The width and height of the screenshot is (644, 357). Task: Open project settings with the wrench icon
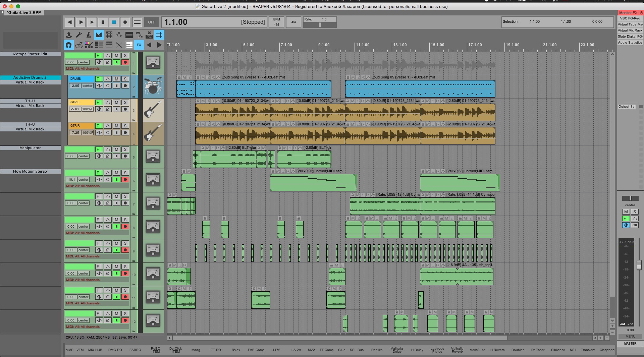pyautogui.click(x=78, y=35)
